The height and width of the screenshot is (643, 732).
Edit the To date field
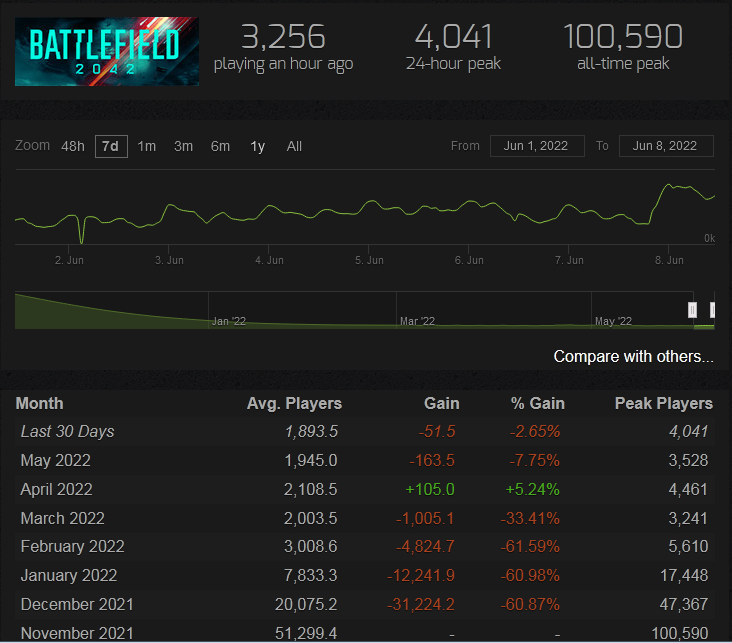tap(666, 146)
